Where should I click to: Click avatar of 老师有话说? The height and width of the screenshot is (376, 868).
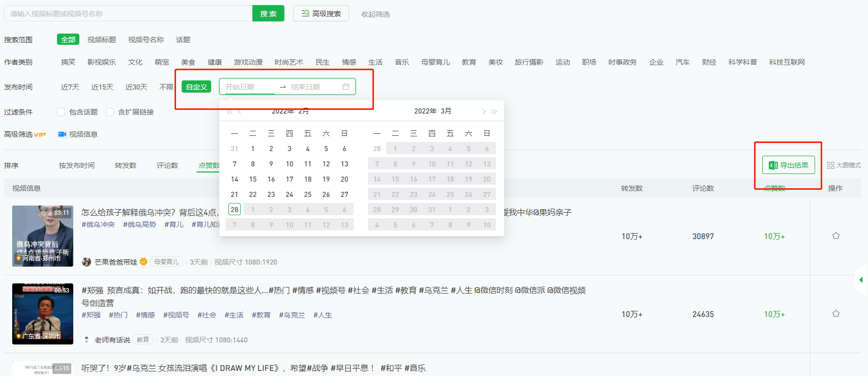(86, 340)
